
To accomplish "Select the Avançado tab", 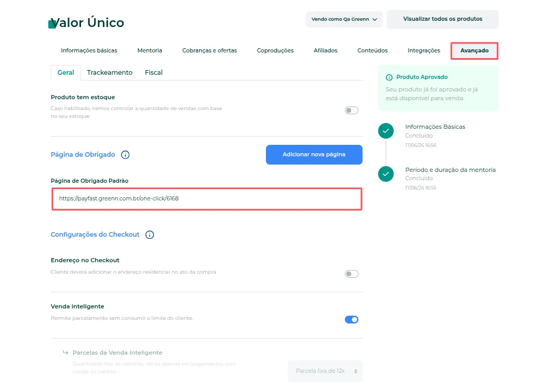I will click(x=474, y=51).
